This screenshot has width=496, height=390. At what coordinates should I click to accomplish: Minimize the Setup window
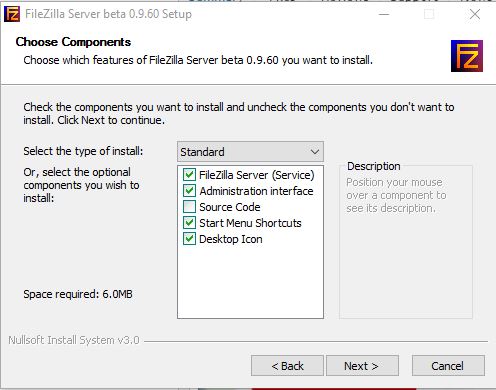click(x=384, y=14)
